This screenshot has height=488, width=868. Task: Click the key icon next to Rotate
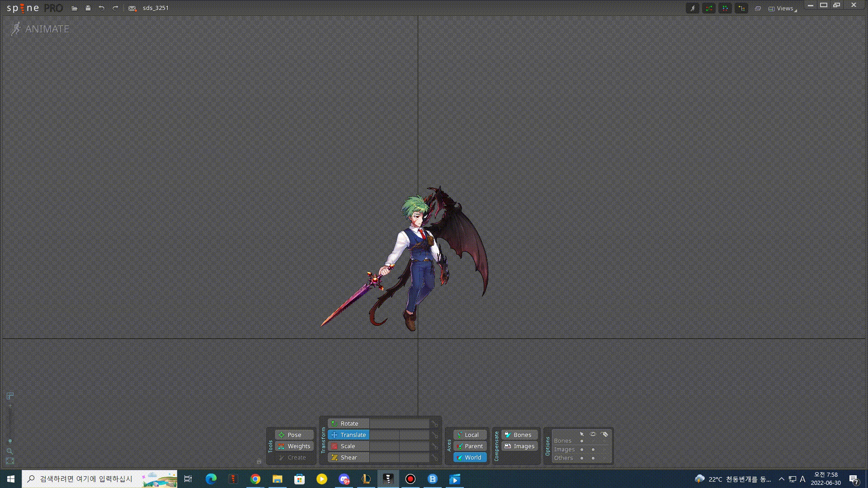tap(434, 423)
